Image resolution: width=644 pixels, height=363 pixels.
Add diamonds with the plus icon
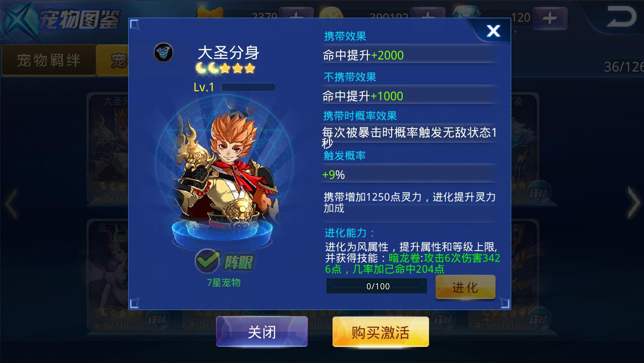[550, 18]
